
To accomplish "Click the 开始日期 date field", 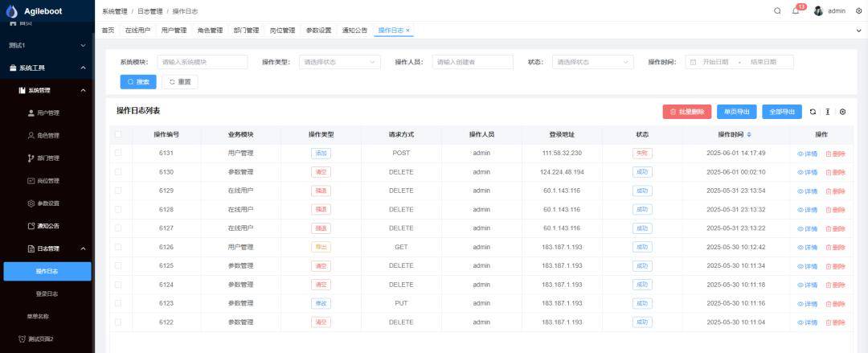I will [715, 62].
